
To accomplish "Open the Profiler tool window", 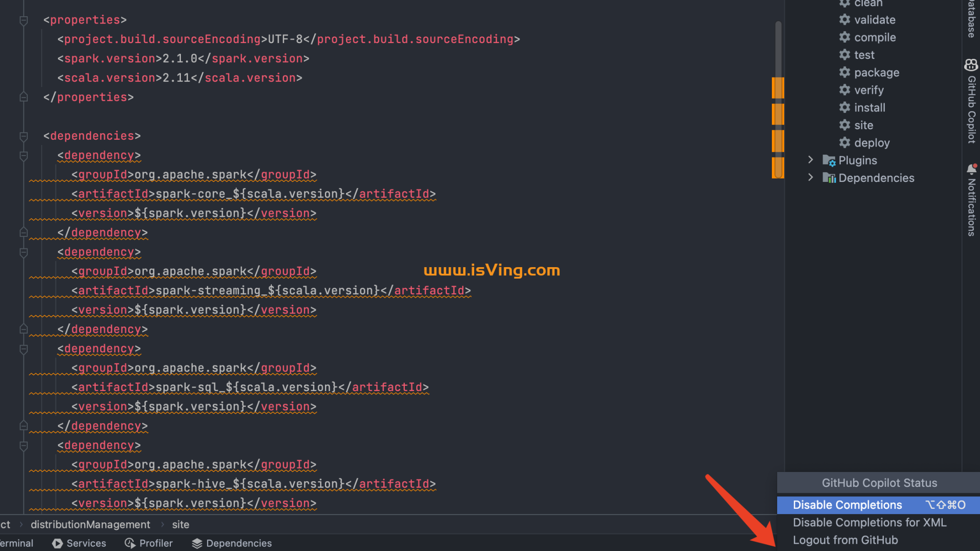I will click(x=155, y=543).
